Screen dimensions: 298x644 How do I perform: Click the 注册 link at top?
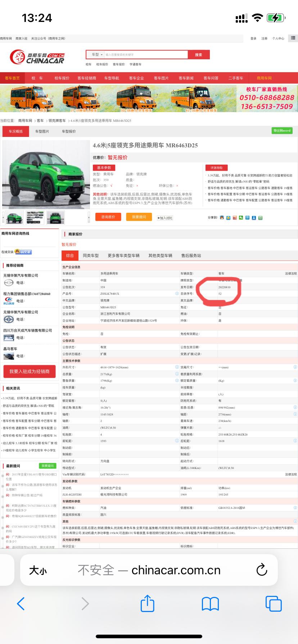pyautogui.click(x=265, y=38)
